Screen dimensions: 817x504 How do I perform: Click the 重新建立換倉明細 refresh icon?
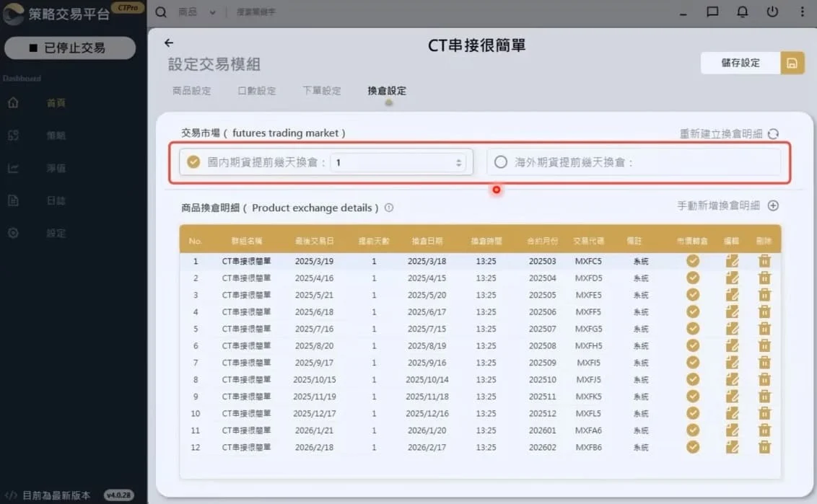pos(774,134)
